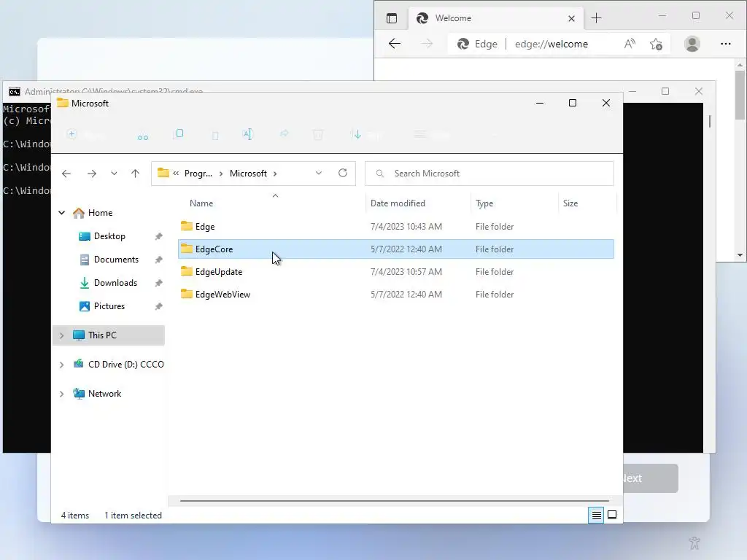Click the pin icon beside Desktop
This screenshot has width=747, height=560.
(158, 236)
